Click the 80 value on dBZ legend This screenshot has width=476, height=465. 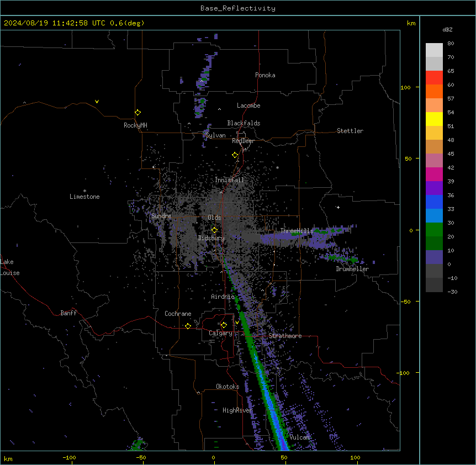(451, 44)
